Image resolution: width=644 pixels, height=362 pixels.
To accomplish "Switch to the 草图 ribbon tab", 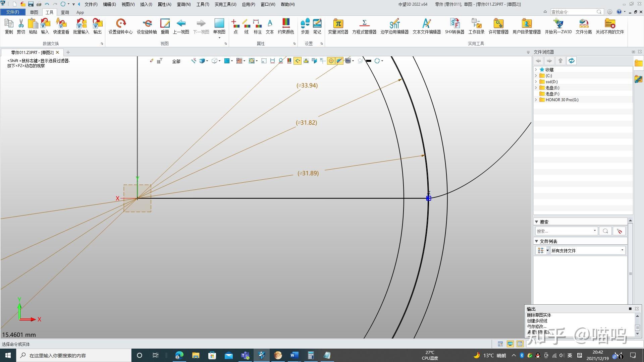I will [x=34, y=12].
